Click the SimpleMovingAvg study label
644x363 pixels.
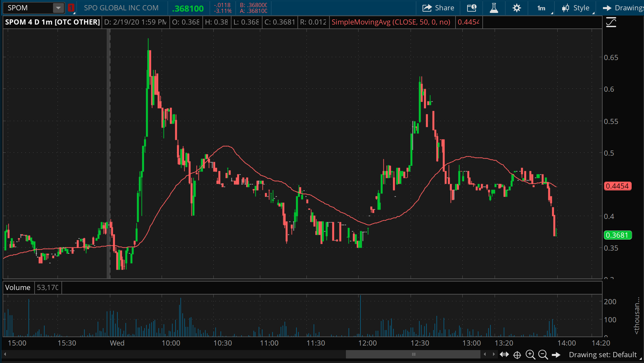tap(391, 22)
